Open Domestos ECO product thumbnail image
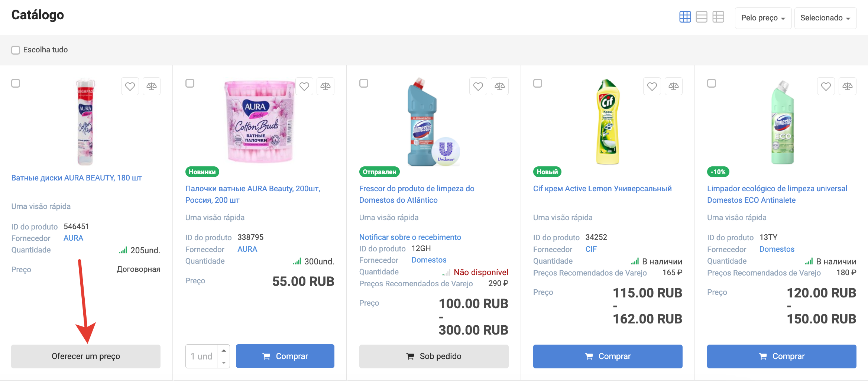Viewport: 868px width, 381px height. click(782, 123)
